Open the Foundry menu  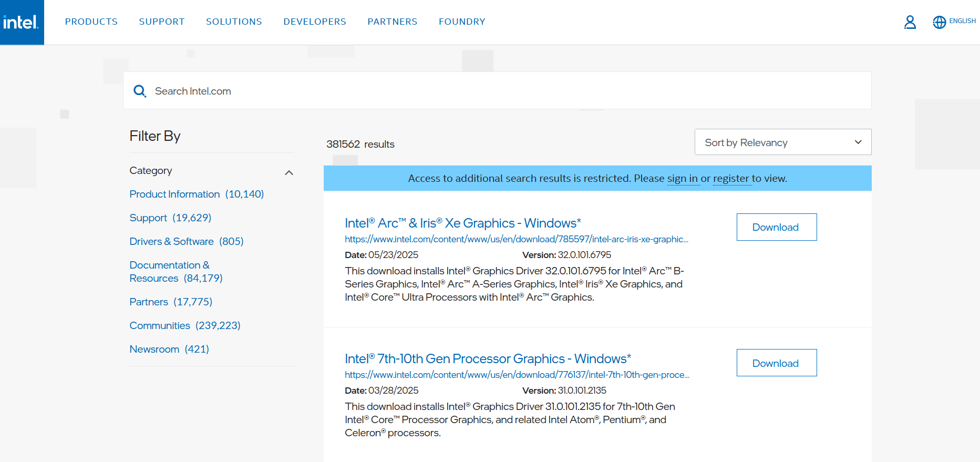coord(462,22)
